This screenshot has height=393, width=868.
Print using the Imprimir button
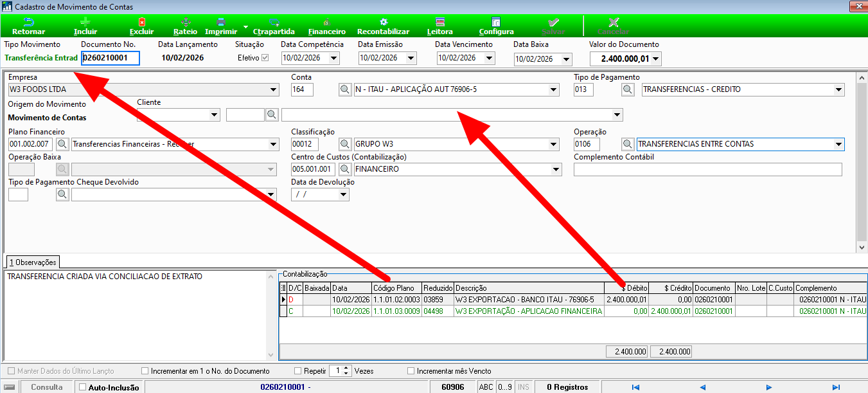220,26
